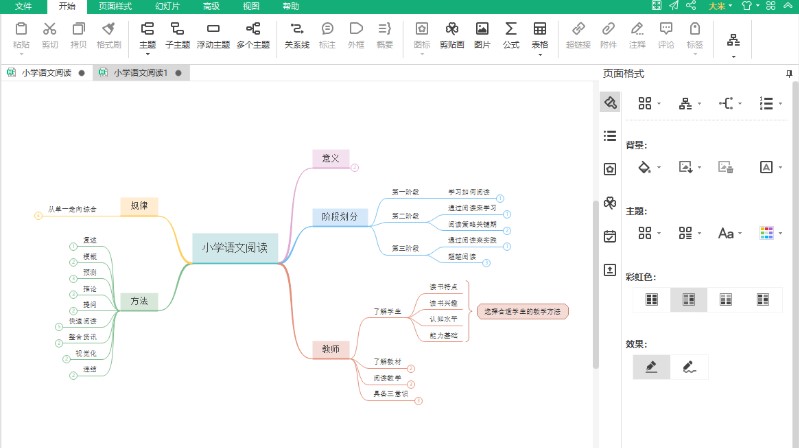Click the 剪贴画 clipart icon

point(453,30)
